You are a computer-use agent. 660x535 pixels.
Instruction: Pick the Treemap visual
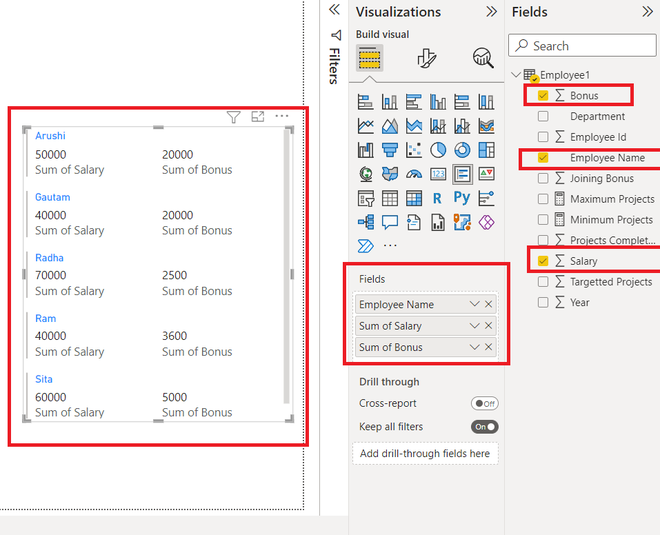pos(486,150)
